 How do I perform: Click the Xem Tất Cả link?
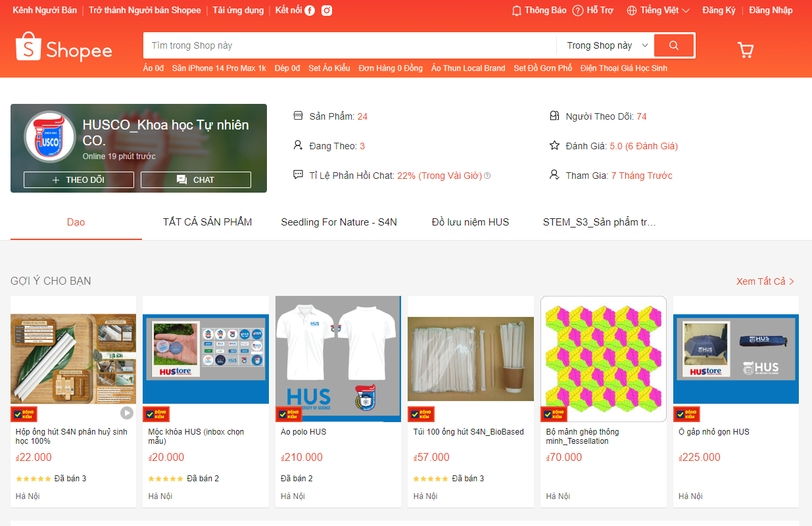(x=765, y=281)
